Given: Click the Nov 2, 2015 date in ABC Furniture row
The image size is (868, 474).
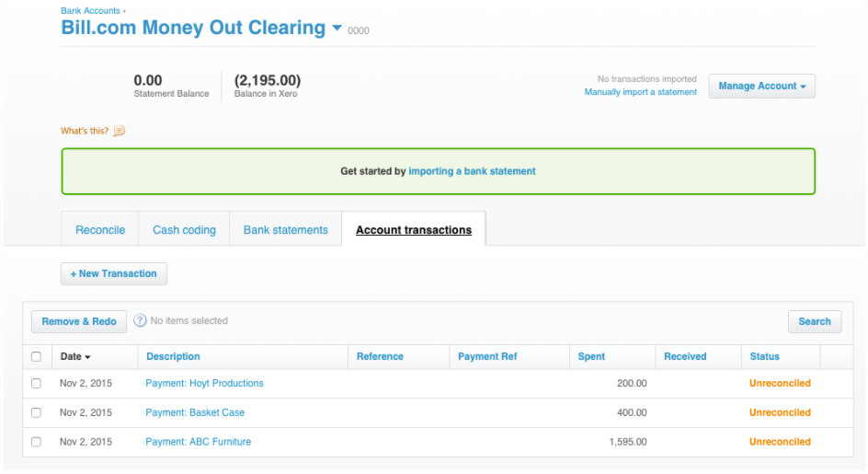Looking at the screenshot, I should pyautogui.click(x=86, y=442).
